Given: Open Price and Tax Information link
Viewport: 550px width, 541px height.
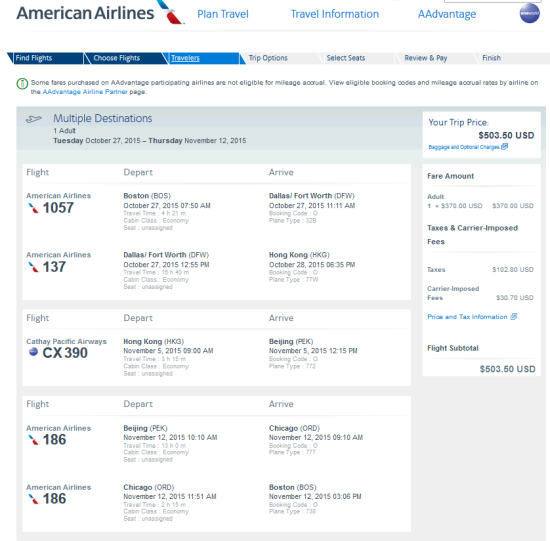Looking at the screenshot, I should click(x=467, y=317).
